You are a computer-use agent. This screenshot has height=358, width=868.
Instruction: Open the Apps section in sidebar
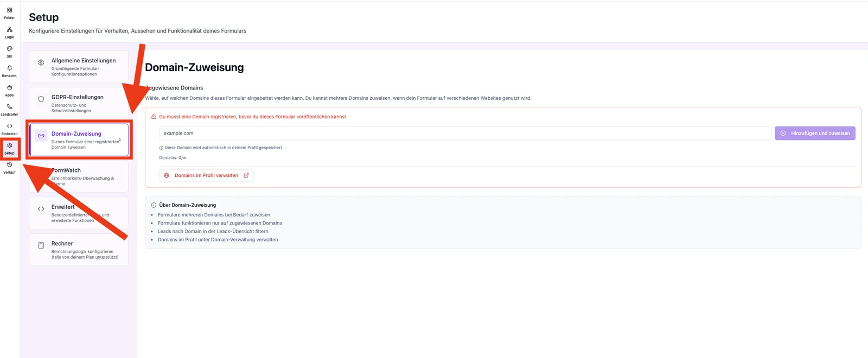point(9,91)
